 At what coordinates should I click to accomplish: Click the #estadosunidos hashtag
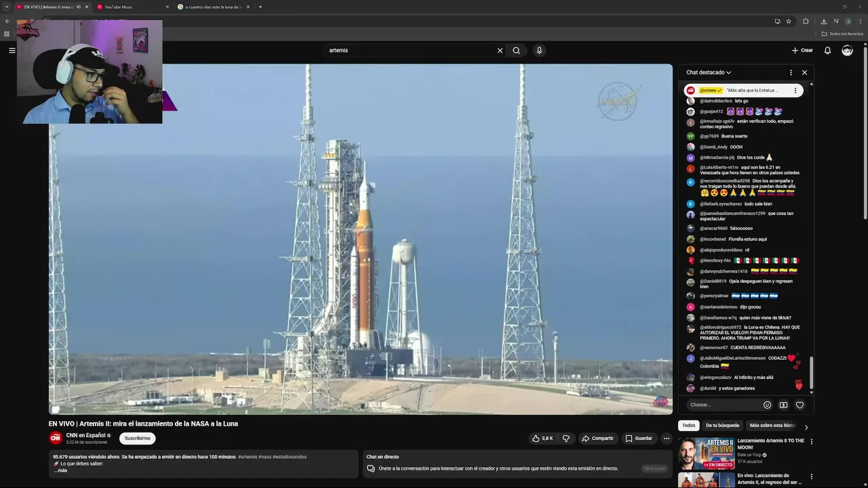coord(290,457)
